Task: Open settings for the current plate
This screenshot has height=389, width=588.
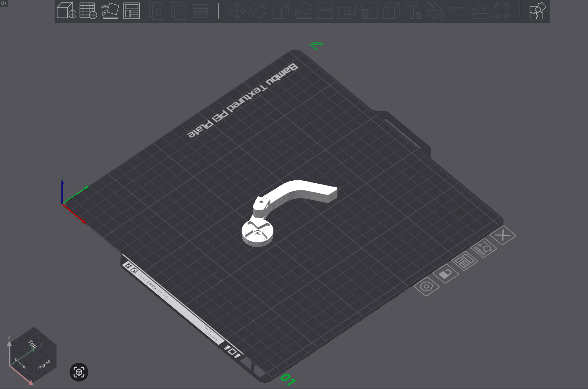Action: pos(426,287)
